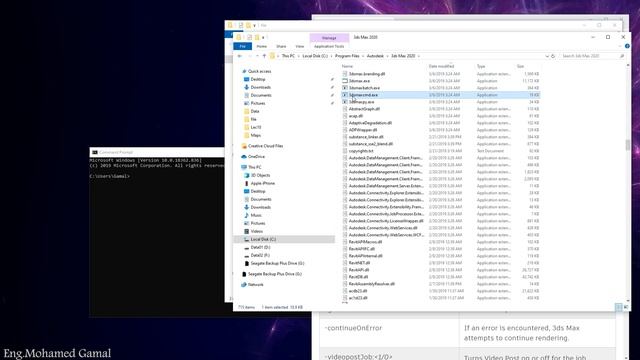640x360 pixels.
Task: Select Data02 (F:) drive in sidebar
Action: (x=260, y=255)
